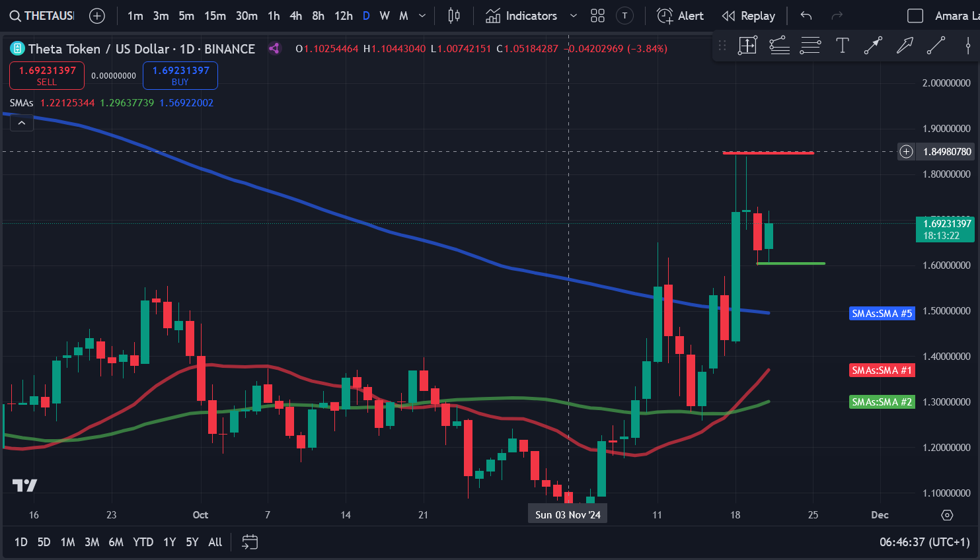This screenshot has width=980, height=560.
Task: Open the indicator templates grid icon
Action: tap(598, 16)
